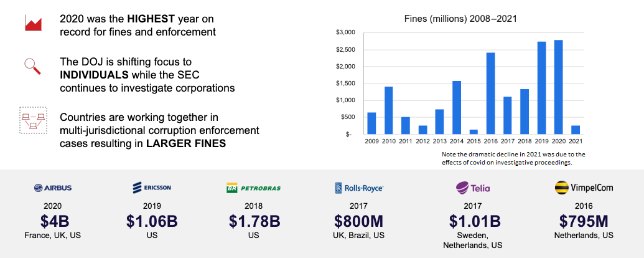Click the red magnifying glass icon

32,66
